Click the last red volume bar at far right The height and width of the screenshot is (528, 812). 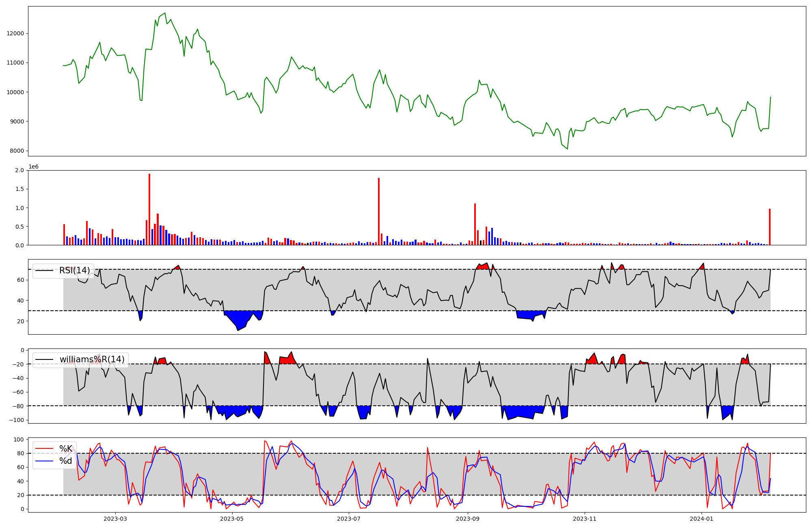770,227
